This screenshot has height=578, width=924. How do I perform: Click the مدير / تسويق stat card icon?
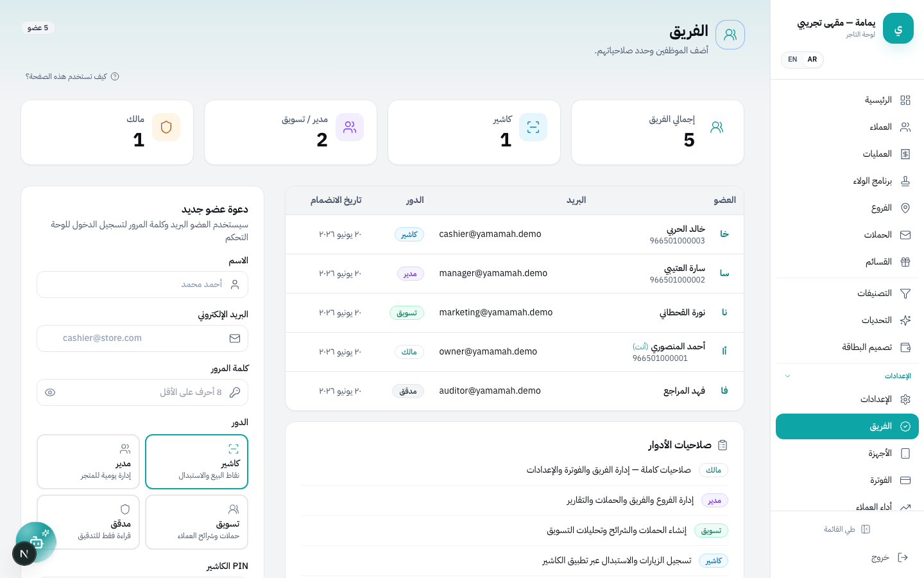point(350,127)
